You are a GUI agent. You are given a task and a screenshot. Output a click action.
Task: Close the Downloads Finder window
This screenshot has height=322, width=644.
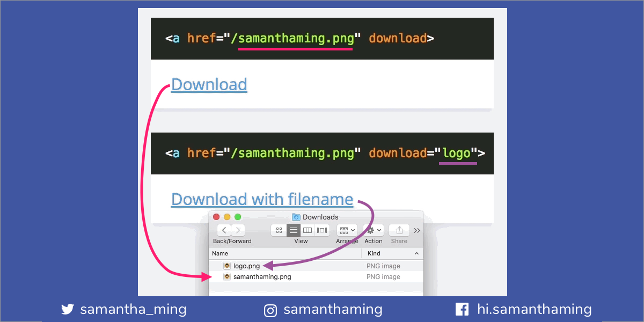click(x=217, y=217)
